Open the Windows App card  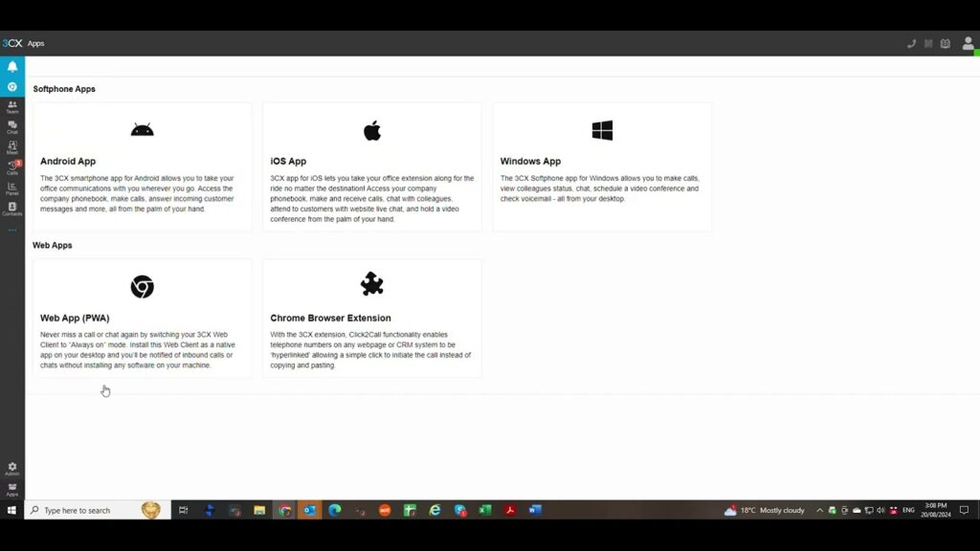(x=602, y=167)
